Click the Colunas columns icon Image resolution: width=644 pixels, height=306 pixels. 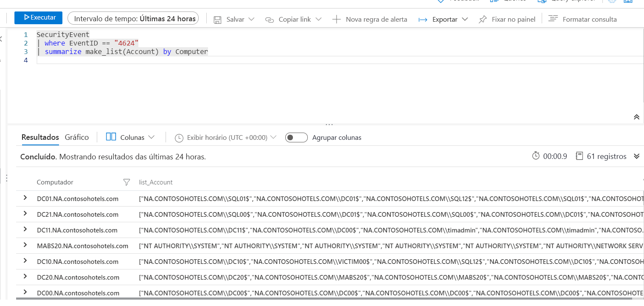click(x=111, y=137)
